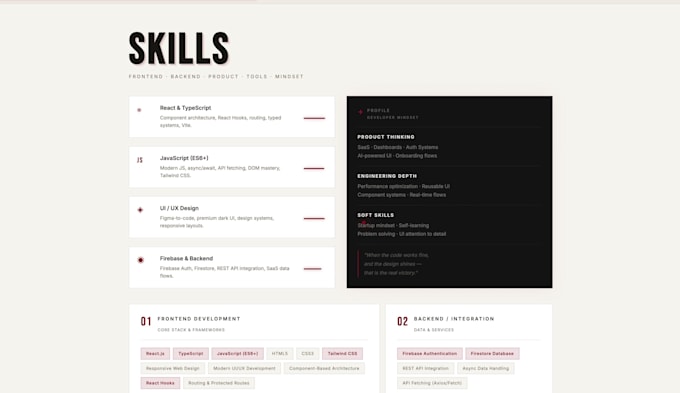Click the JavaScript (ES6+) card title

click(184, 158)
